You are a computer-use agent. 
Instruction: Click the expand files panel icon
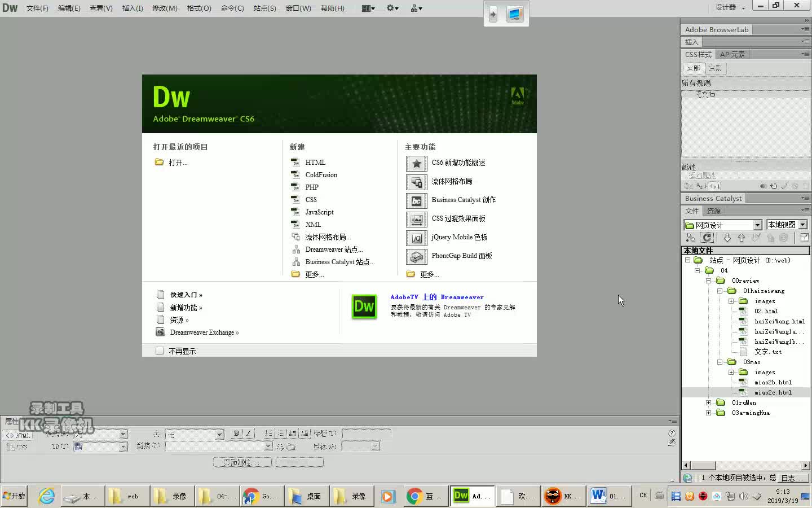(804, 238)
